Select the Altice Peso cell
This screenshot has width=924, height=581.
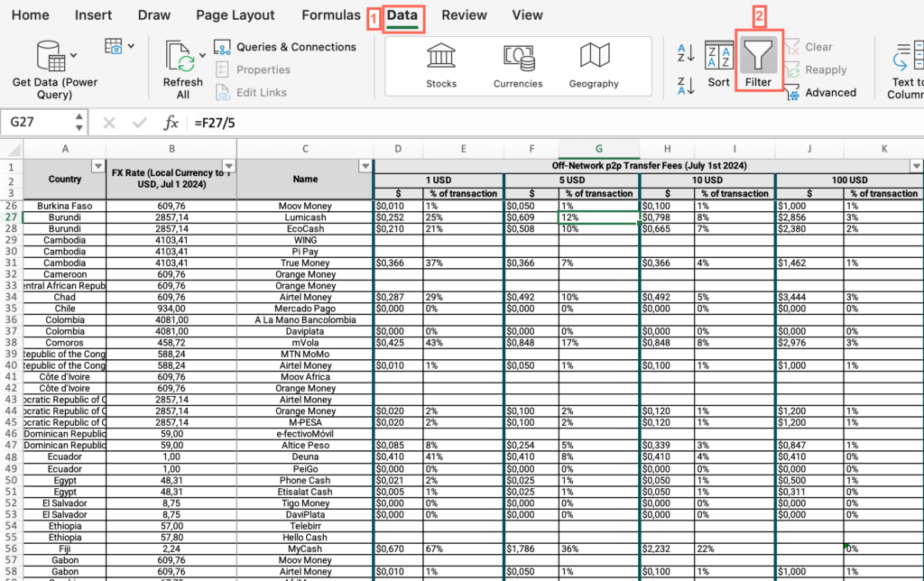305,446
